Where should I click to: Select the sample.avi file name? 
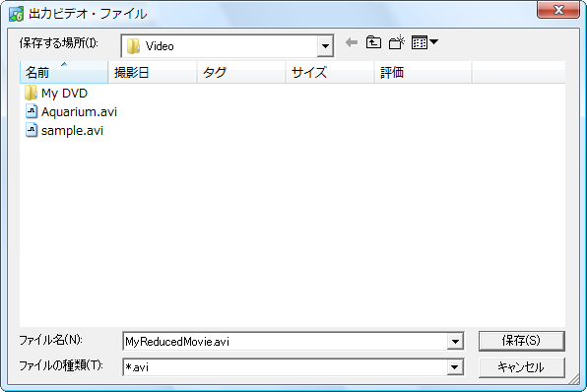point(72,130)
